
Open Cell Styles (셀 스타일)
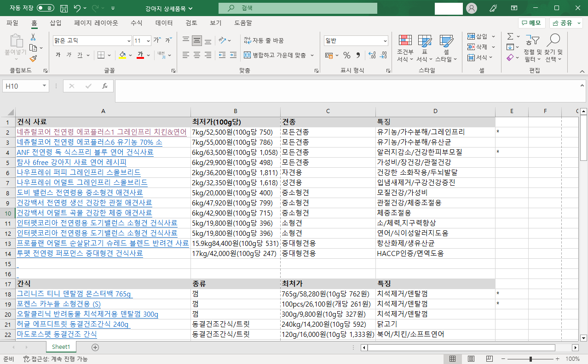pyautogui.click(x=446, y=48)
